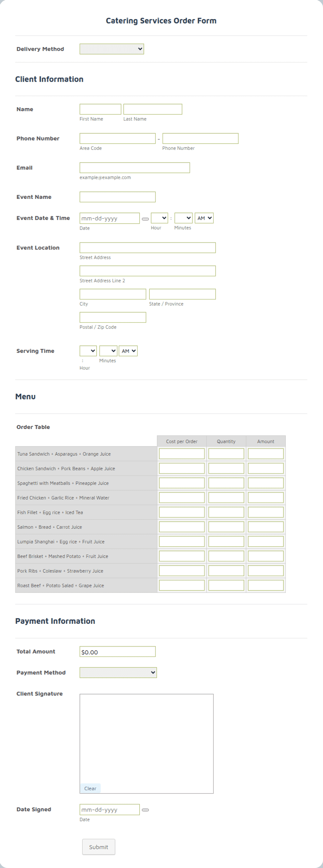Click the Event Name text field
The height and width of the screenshot is (868, 323).
point(117,197)
